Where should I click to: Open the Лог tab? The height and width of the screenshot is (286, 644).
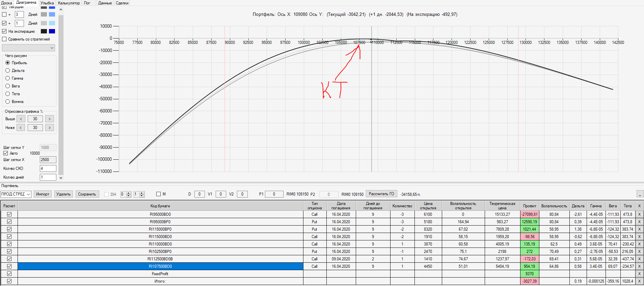[x=87, y=3]
